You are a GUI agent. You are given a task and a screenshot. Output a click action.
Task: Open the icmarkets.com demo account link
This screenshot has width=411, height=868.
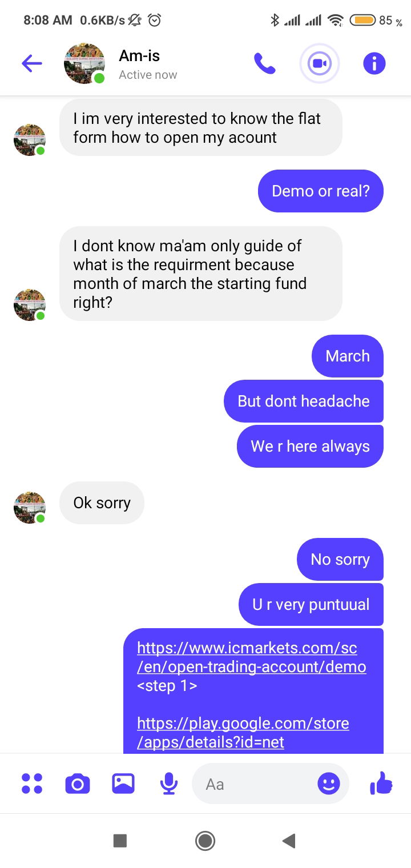click(252, 657)
